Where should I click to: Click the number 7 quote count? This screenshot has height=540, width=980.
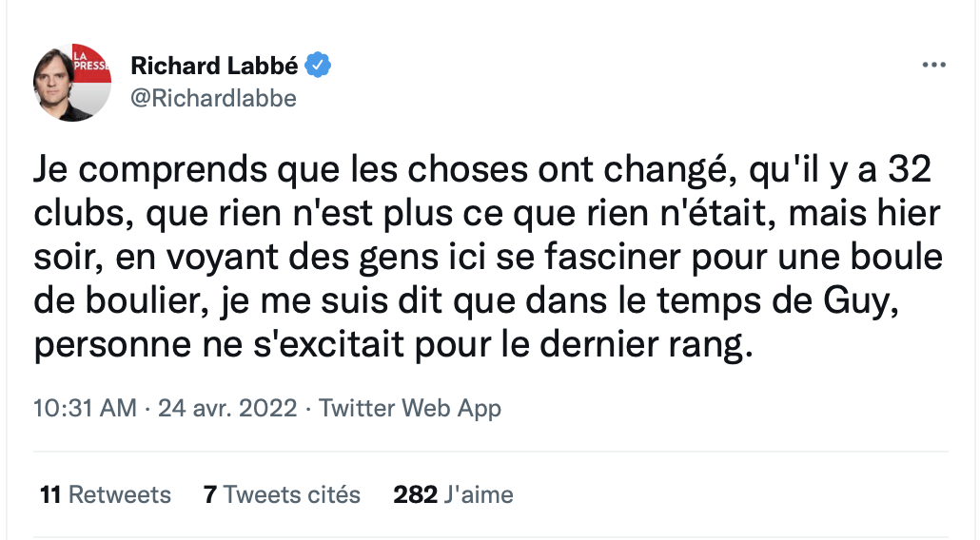[210, 494]
